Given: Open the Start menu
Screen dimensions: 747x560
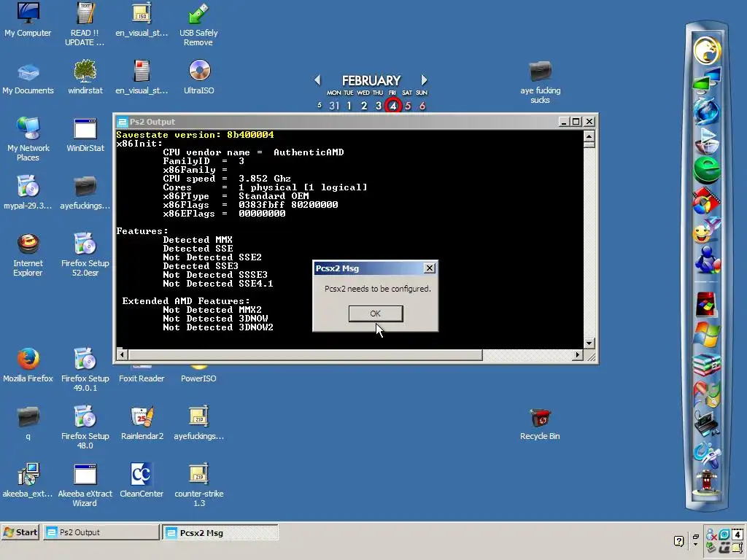Looking at the screenshot, I should coord(20,532).
